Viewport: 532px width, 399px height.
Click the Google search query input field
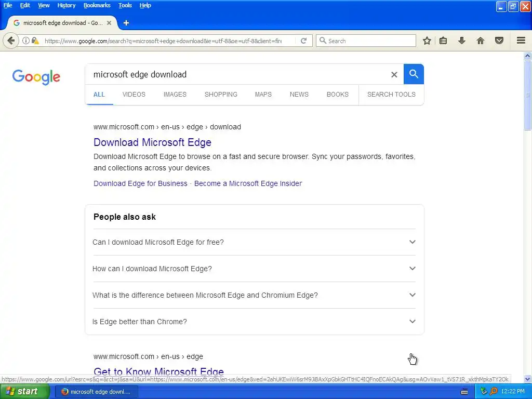tap(237, 74)
